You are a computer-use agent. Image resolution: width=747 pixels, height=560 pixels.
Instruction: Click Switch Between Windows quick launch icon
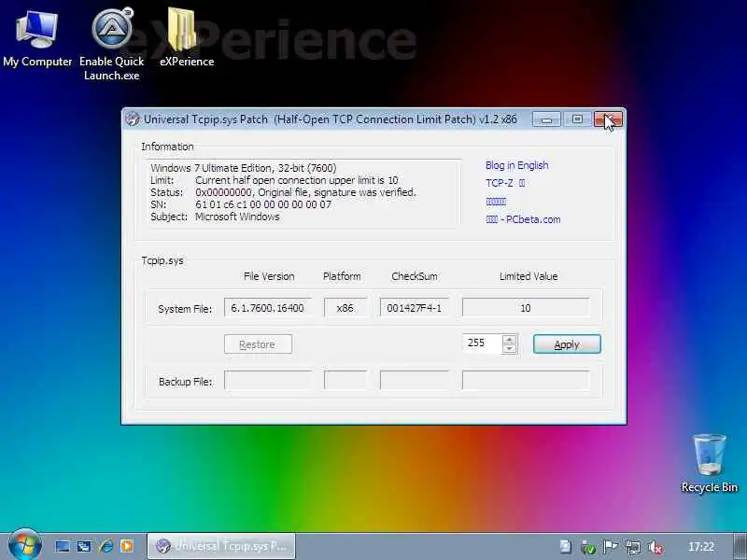[x=84, y=546]
